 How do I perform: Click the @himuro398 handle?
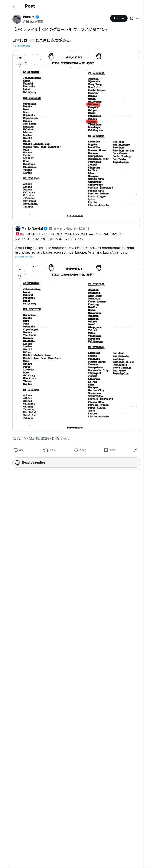tap(33, 21)
